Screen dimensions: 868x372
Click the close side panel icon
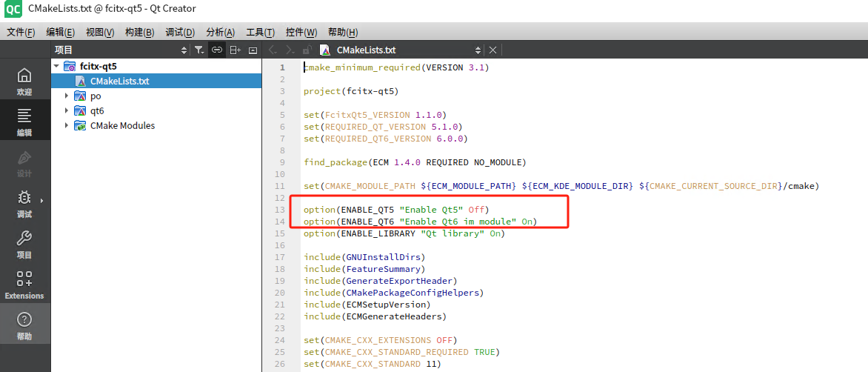coord(253,50)
